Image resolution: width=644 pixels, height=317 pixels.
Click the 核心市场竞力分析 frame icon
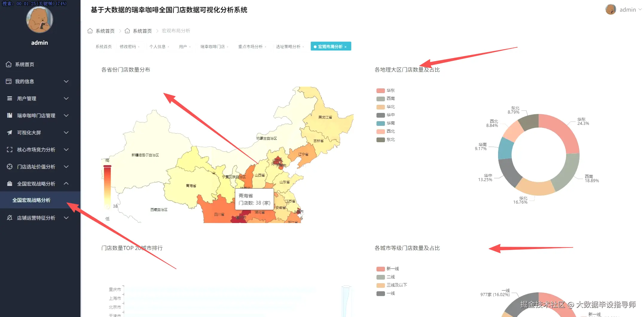tap(10, 150)
